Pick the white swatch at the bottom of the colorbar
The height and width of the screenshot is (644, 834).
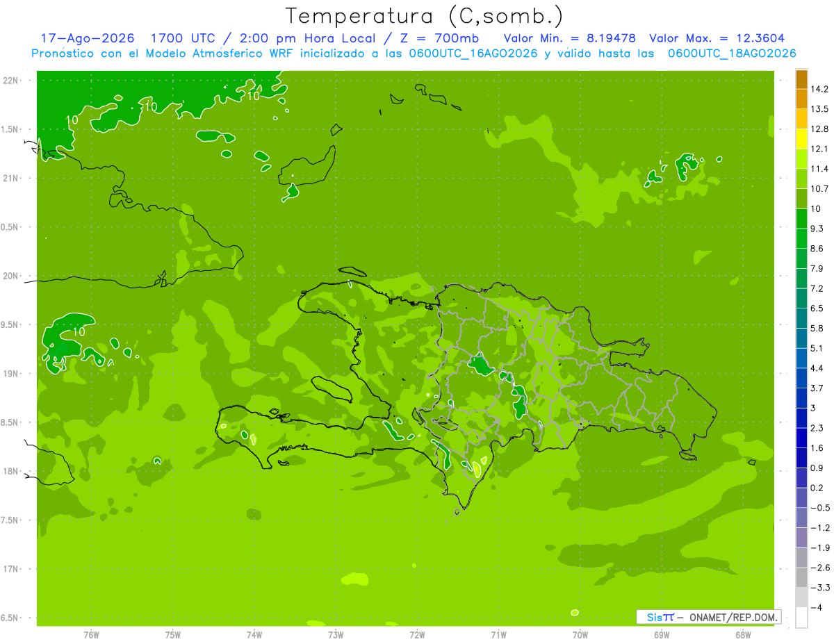point(801,618)
